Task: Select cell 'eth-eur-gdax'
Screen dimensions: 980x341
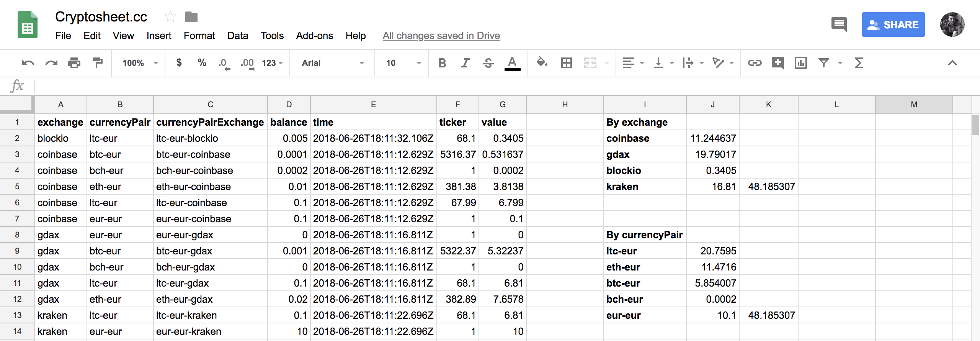Action: pos(210,299)
